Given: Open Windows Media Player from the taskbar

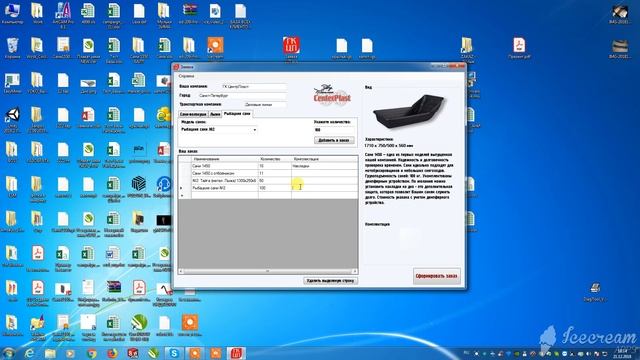Looking at the screenshot, I should click(x=71, y=353).
